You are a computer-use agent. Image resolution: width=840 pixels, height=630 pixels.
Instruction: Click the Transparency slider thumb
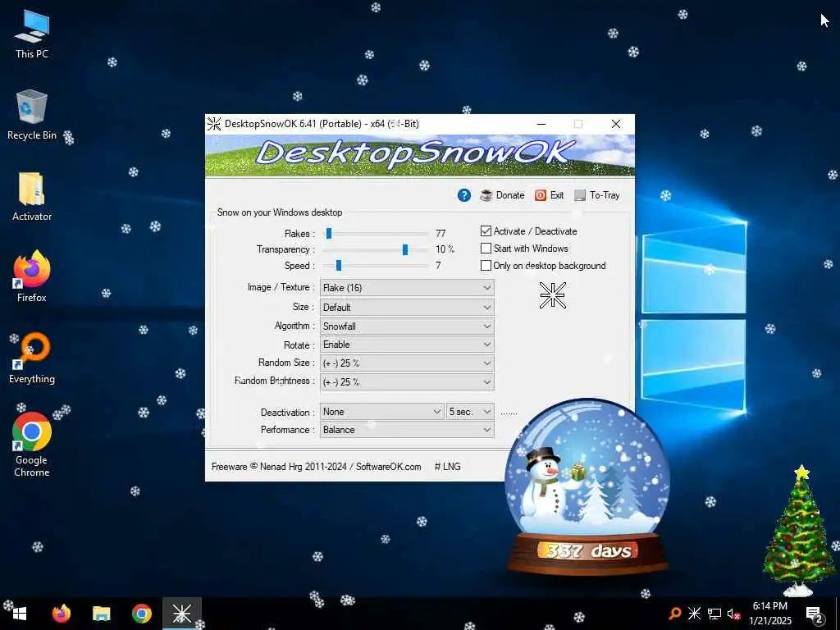point(405,249)
